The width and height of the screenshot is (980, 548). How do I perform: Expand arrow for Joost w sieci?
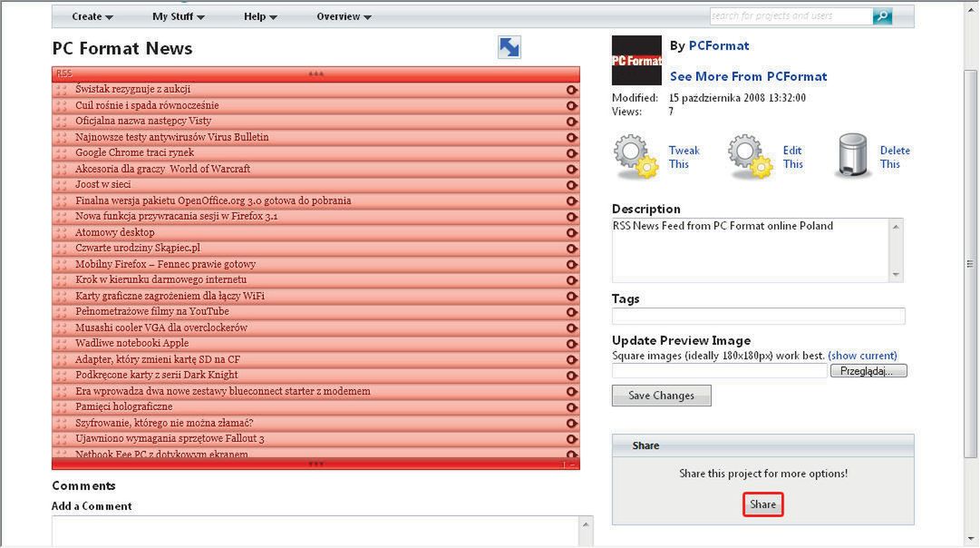click(571, 185)
